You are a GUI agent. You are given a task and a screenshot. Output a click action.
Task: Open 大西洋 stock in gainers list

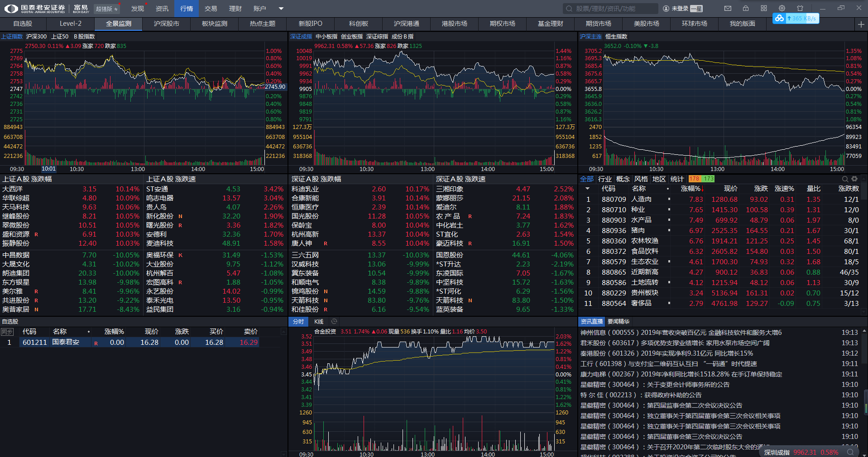[12, 189]
